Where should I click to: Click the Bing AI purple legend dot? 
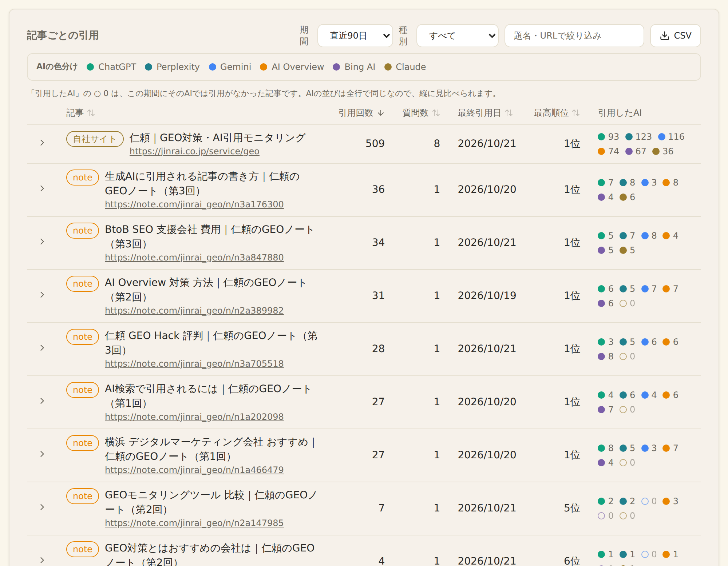coord(337,67)
